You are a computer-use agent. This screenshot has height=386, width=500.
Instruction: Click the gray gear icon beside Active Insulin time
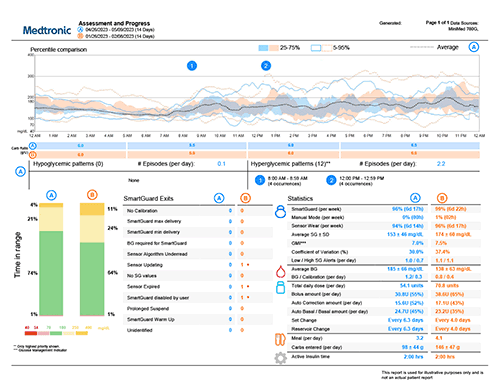point(280,358)
